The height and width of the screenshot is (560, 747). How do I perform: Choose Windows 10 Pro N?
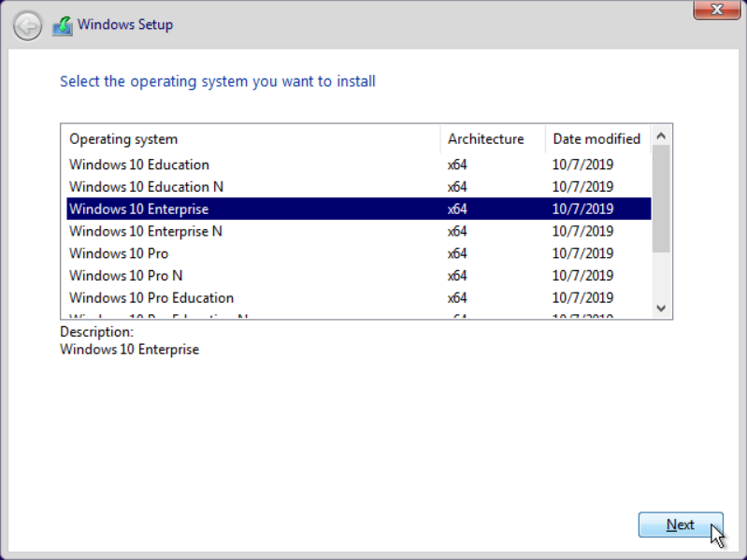click(x=359, y=275)
